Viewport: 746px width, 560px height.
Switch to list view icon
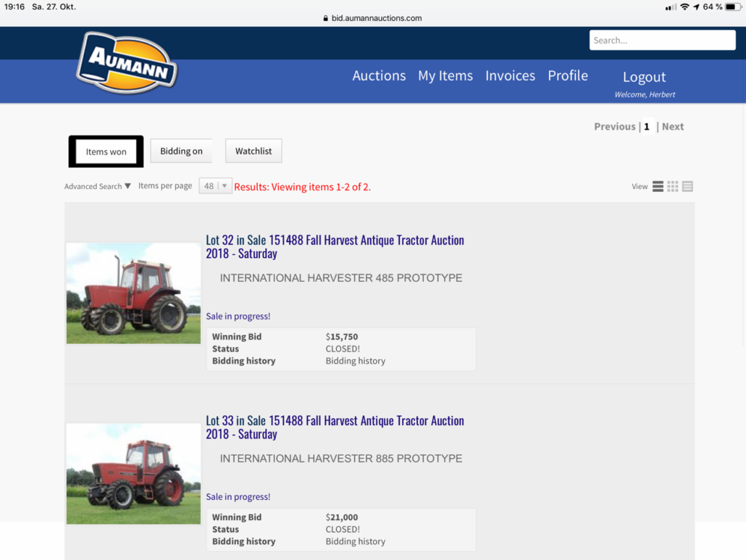[x=658, y=186]
